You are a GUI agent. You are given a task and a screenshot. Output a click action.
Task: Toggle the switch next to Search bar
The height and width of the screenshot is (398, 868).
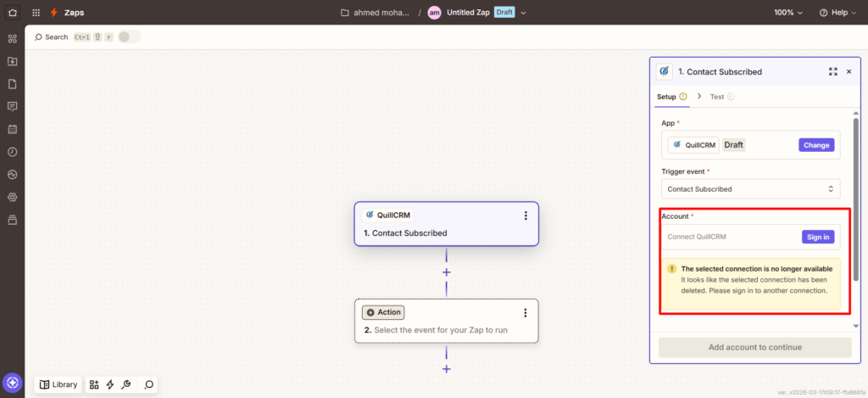pyautogui.click(x=129, y=37)
